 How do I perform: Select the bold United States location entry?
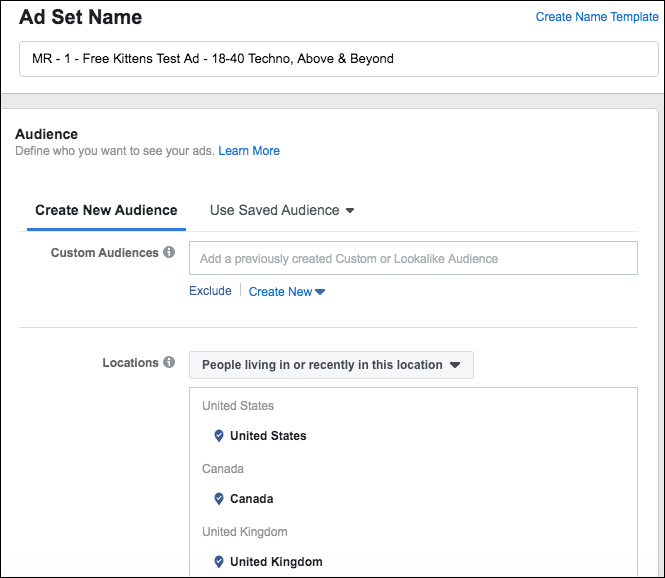tap(268, 436)
